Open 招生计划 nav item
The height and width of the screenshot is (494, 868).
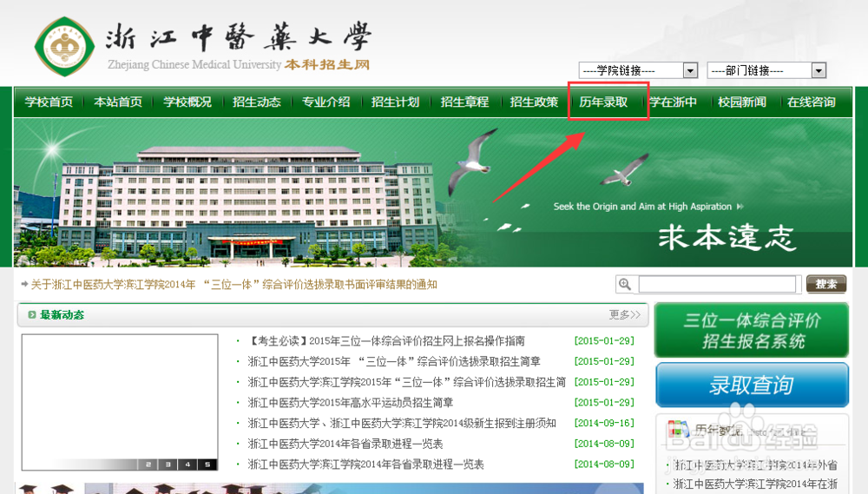[x=395, y=102]
